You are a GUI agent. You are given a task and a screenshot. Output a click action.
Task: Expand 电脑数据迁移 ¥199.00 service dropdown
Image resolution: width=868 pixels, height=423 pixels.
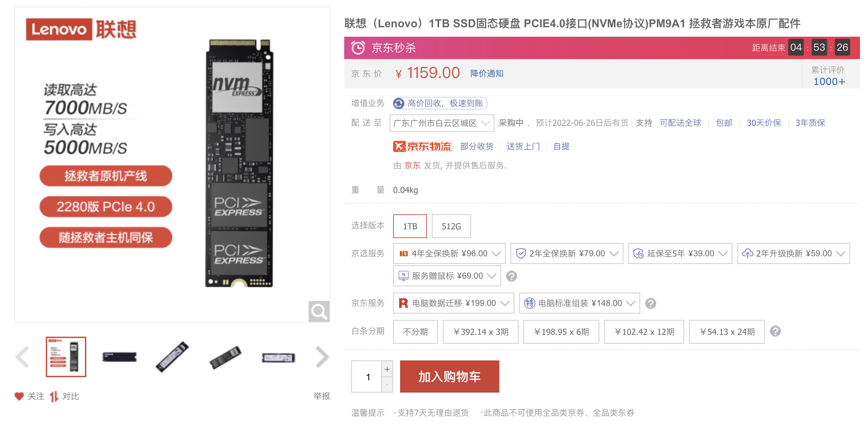(x=454, y=303)
